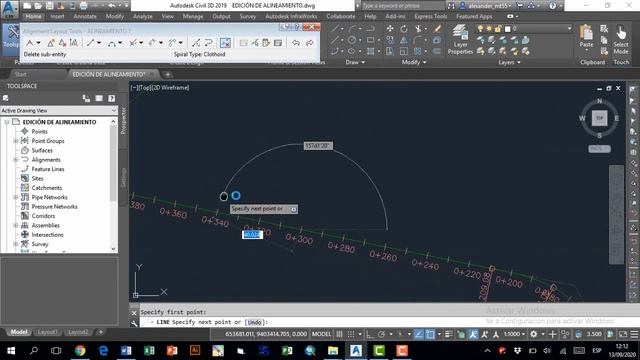Open the Analyze ribbon tab
Screen dimensions: 640x360
click(142, 16)
